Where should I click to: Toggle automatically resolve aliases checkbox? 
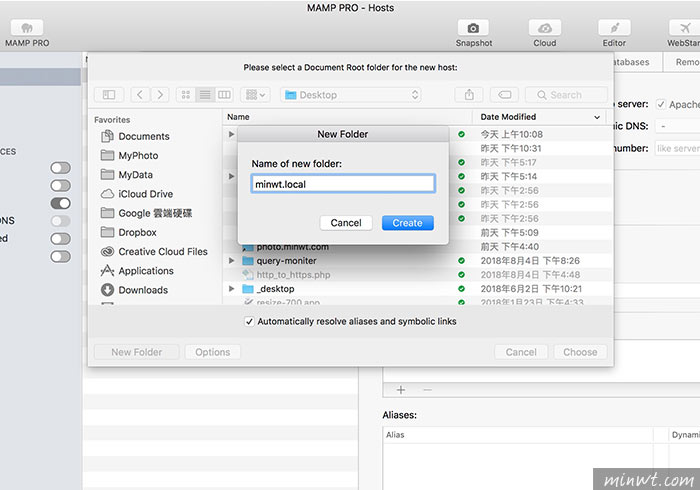click(250, 321)
